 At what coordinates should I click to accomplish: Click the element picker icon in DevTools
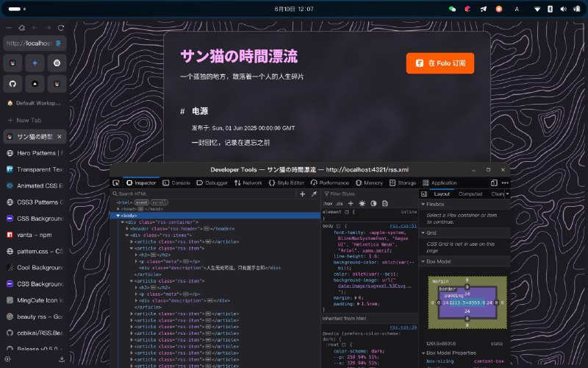(116, 183)
